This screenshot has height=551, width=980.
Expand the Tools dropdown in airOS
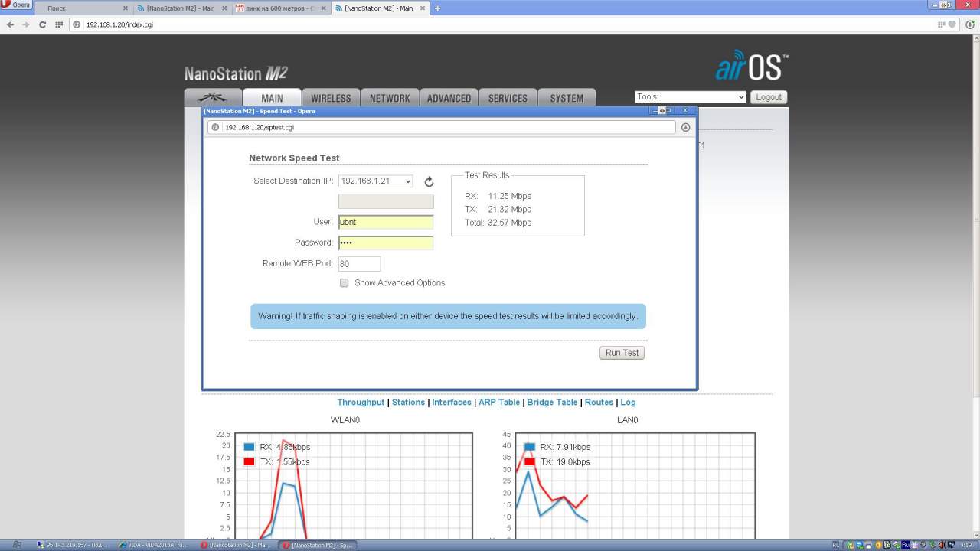click(x=690, y=97)
